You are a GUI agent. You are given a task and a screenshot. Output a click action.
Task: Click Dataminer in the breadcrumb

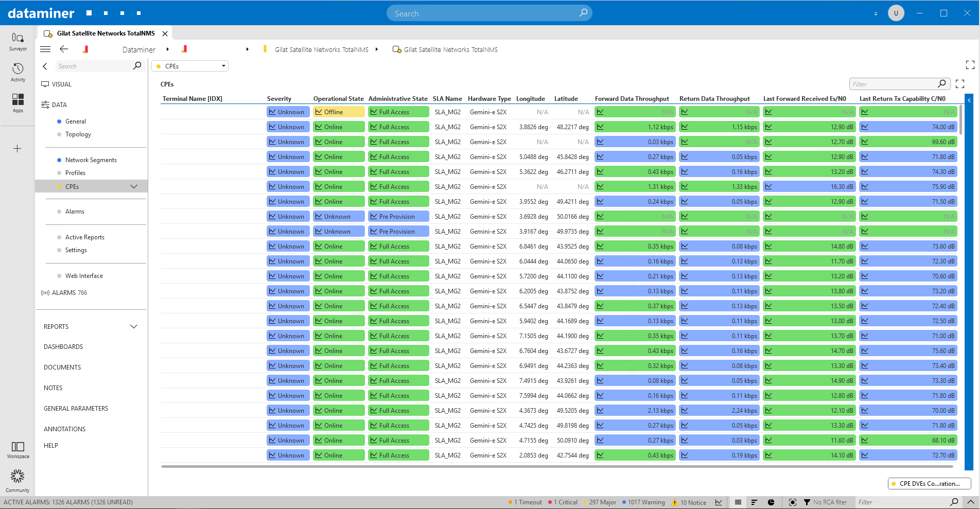pos(139,49)
